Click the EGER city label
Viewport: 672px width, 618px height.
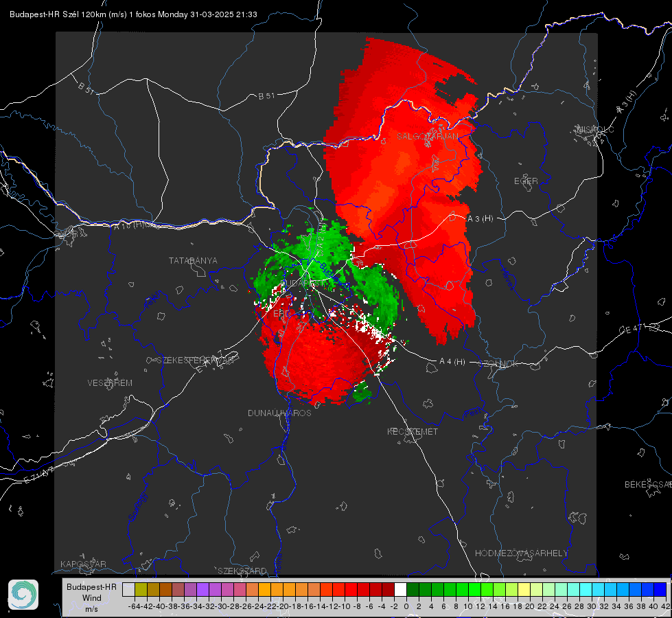pos(526,181)
